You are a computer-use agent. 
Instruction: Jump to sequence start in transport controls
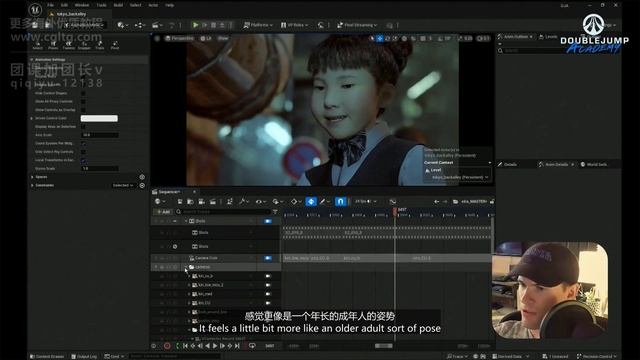tap(185, 346)
